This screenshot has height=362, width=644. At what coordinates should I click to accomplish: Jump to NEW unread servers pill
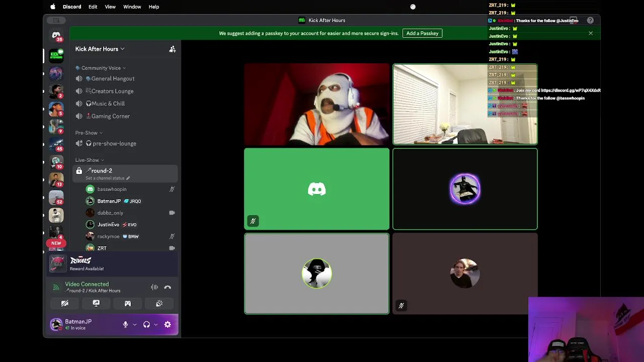[56, 243]
